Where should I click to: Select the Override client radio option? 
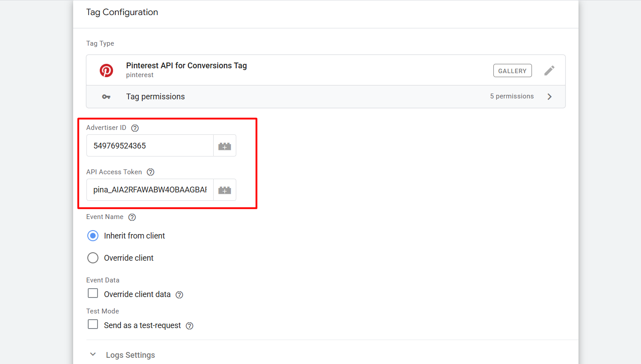tap(93, 258)
